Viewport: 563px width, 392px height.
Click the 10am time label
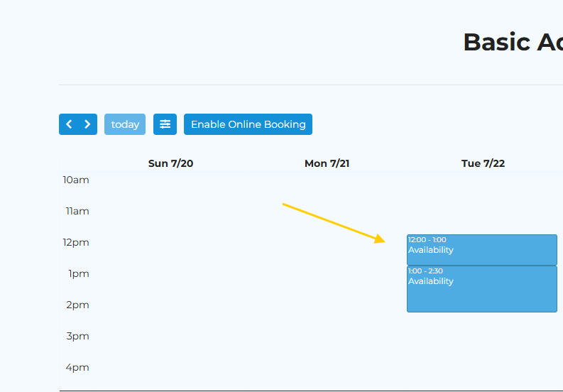[x=76, y=180]
